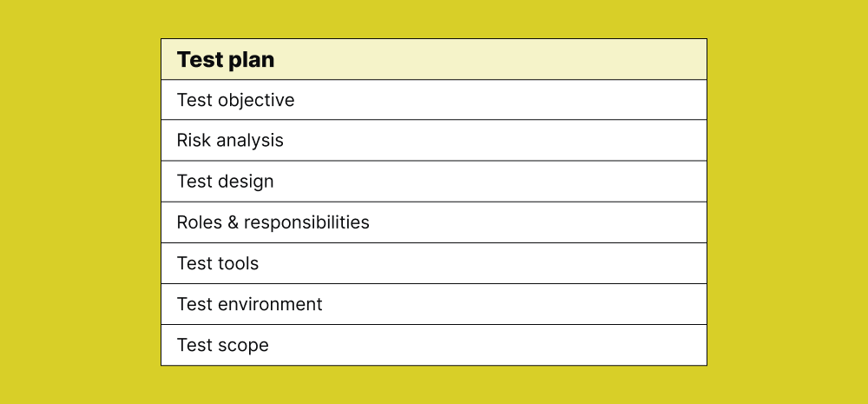This screenshot has height=404, width=868.
Task: Click the ampersand in "Roles & responsibilities"
Action: [233, 222]
